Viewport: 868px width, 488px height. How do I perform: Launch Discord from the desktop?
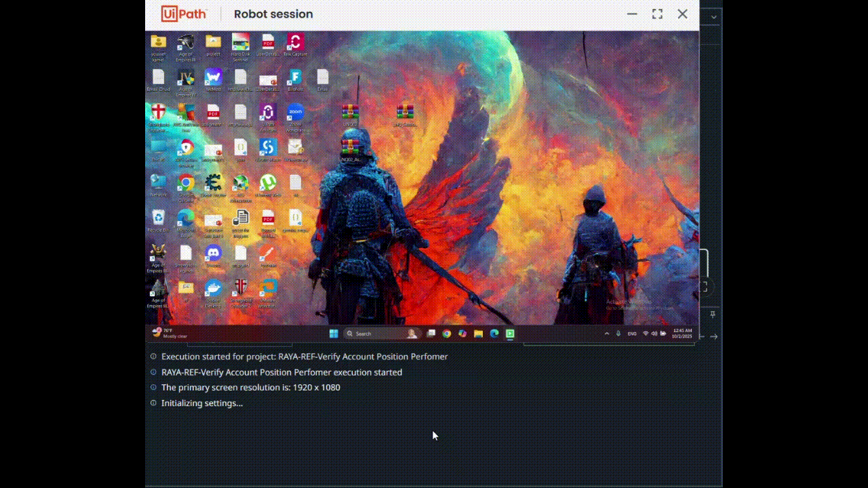click(213, 255)
